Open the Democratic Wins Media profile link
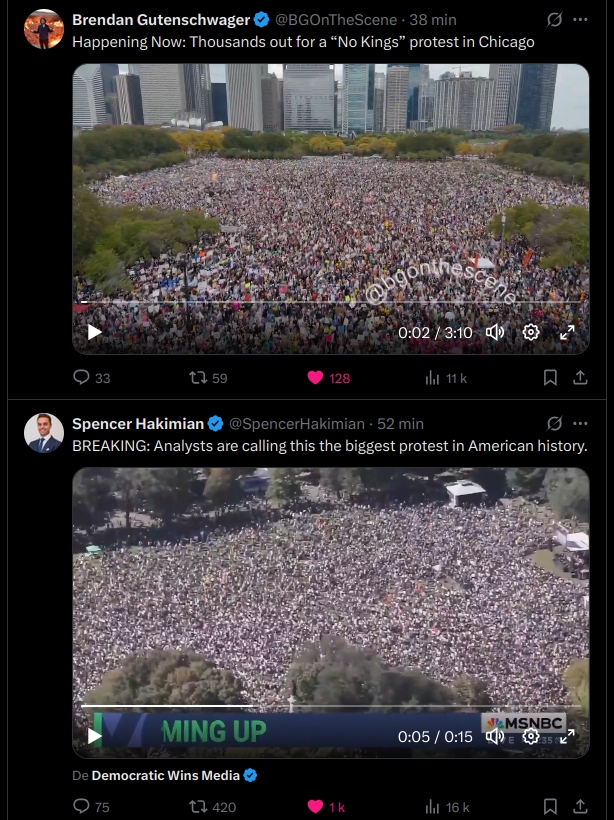Screen dimensions: 614x820 tap(166, 776)
